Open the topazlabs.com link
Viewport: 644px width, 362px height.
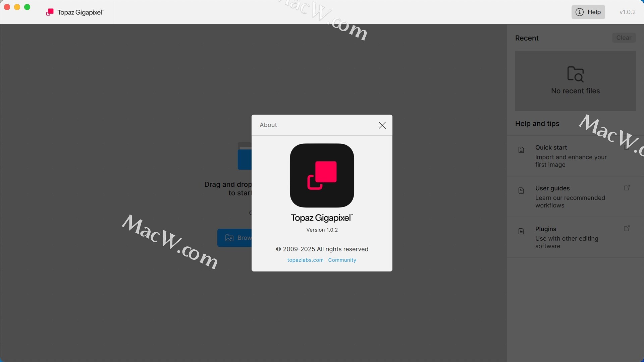tap(305, 260)
